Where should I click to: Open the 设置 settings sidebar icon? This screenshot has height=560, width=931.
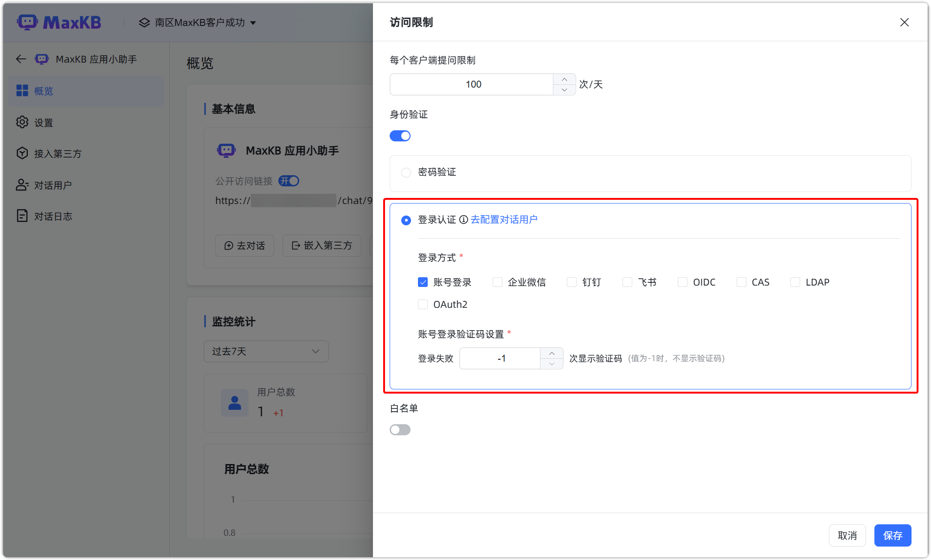22,122
